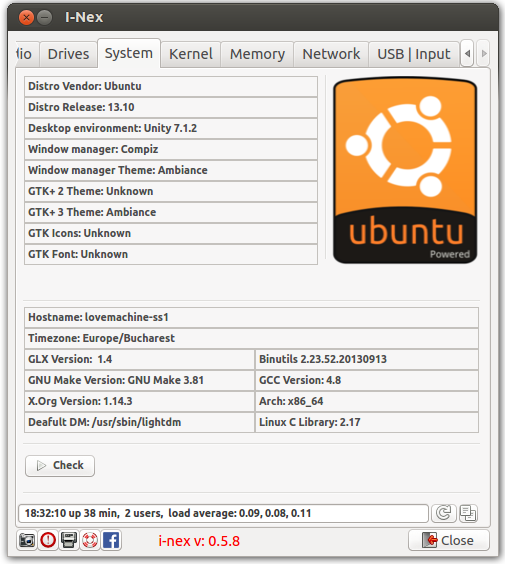This screenshot has width=505, height=564.
Task: Click the printer icon at bottom
Action: [x=69, y=540]
